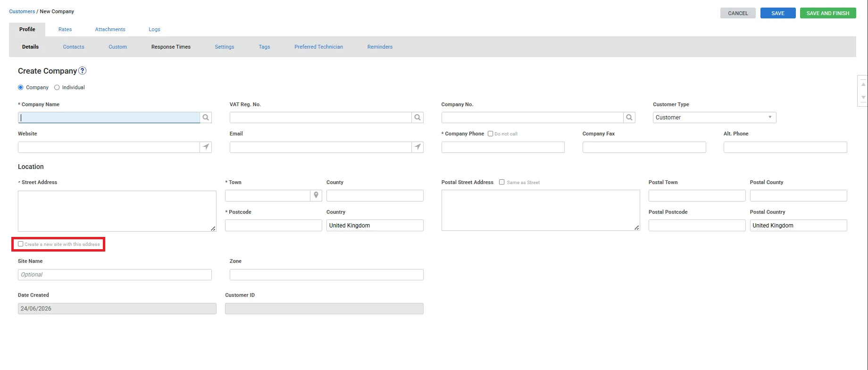The width and height of the screenshot is (868, 370).
Task: Click the Company No. input field
Action: click(x=533, y=118)
